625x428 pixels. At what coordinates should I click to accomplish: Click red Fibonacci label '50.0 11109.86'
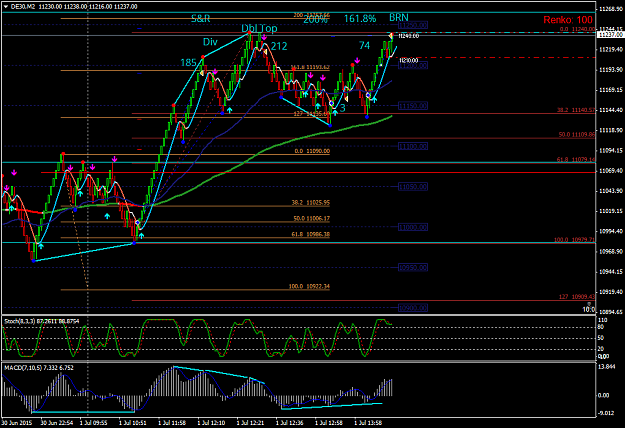(576, 135)
